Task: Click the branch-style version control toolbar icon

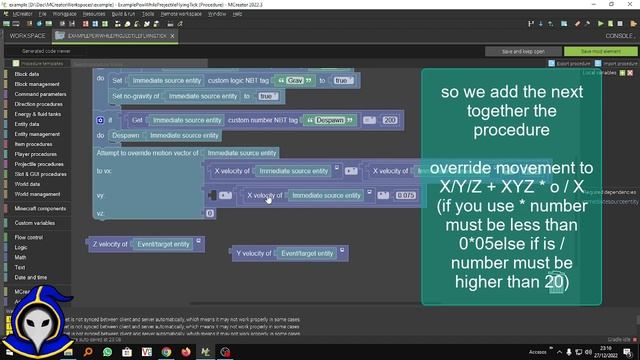Action: coord(531,24)
